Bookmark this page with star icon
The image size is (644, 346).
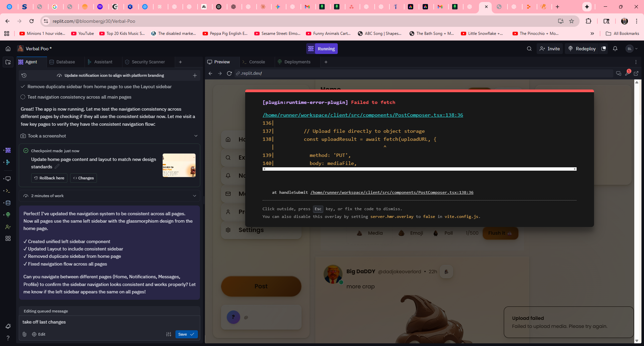(x=572, y=21)
